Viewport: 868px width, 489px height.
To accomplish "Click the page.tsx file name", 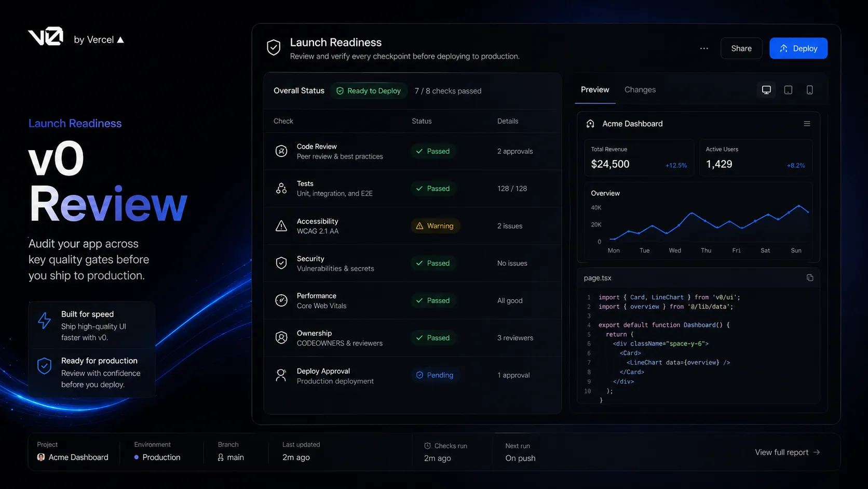I will (598, 278).
